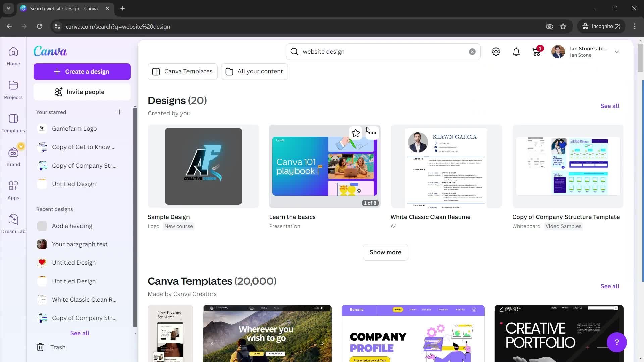Open starred Gamefarm Logo

(82, 129)
